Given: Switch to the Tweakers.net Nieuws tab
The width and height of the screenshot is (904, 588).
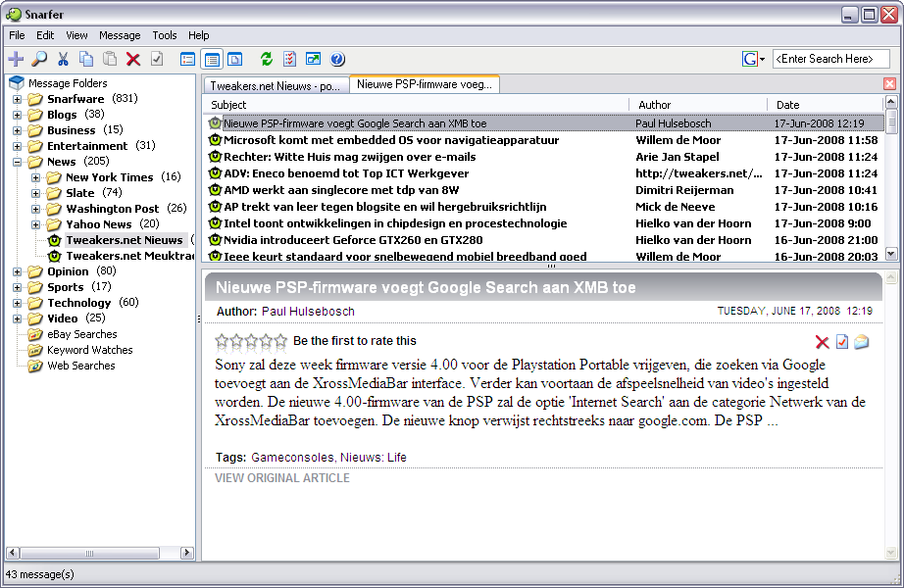Looking at the screenshot, I should [x=276, y=85].
